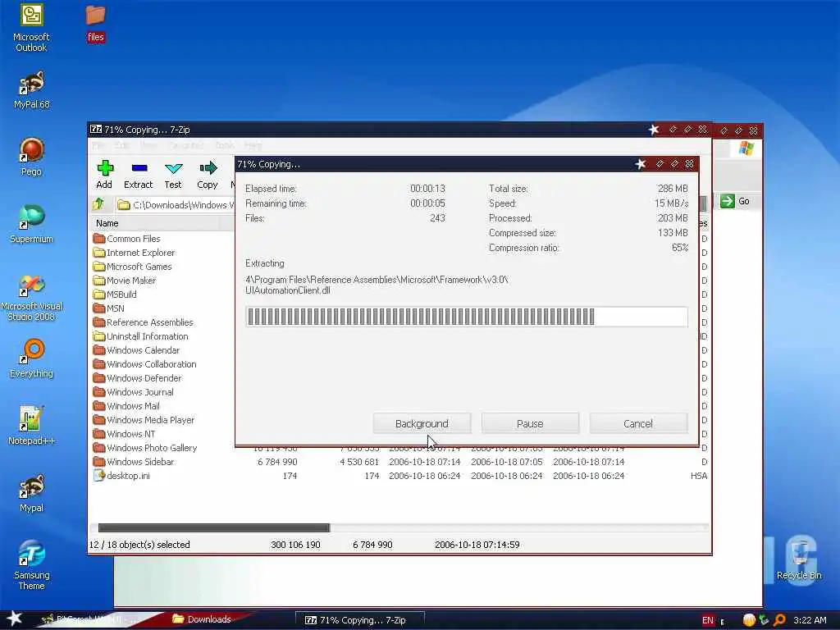
Task: Select the MSBuild folder icon
Action: tap(98, 294)
